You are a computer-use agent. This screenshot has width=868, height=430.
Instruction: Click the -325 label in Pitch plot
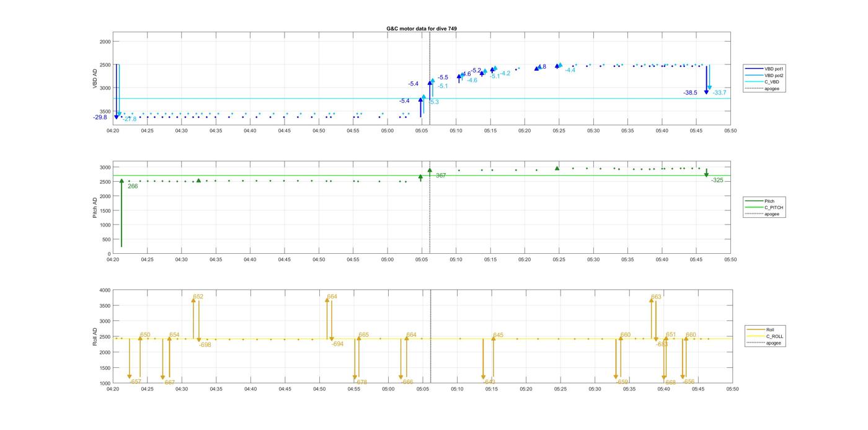pyautogui.click(x=717, y=180)
